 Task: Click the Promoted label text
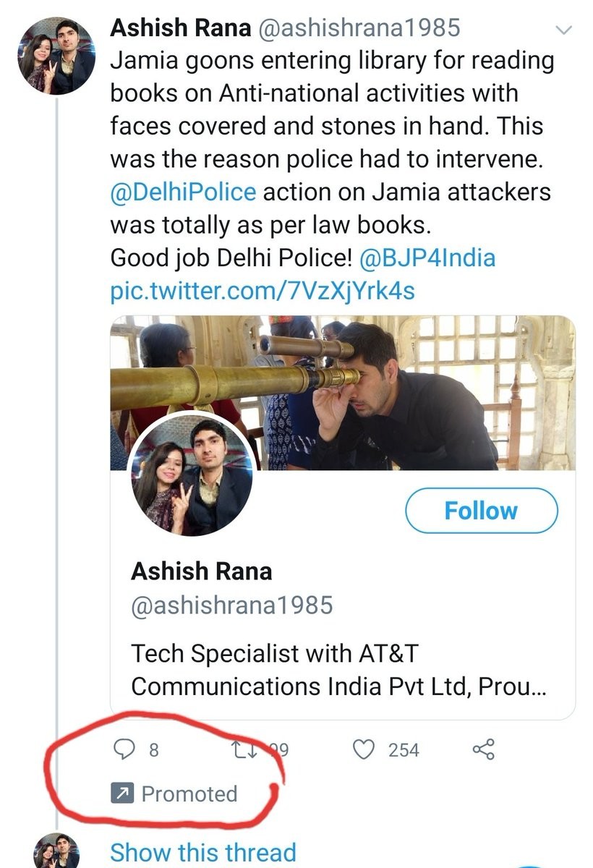[189, 793]
